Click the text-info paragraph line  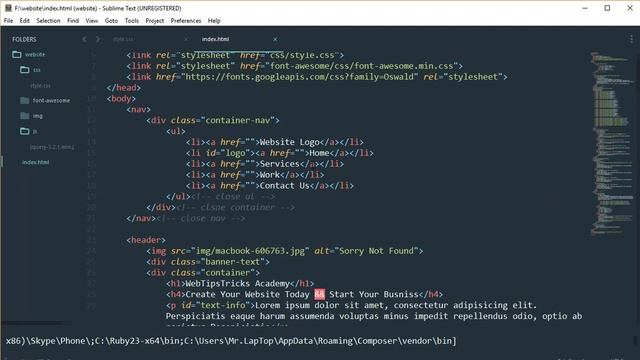351,305
